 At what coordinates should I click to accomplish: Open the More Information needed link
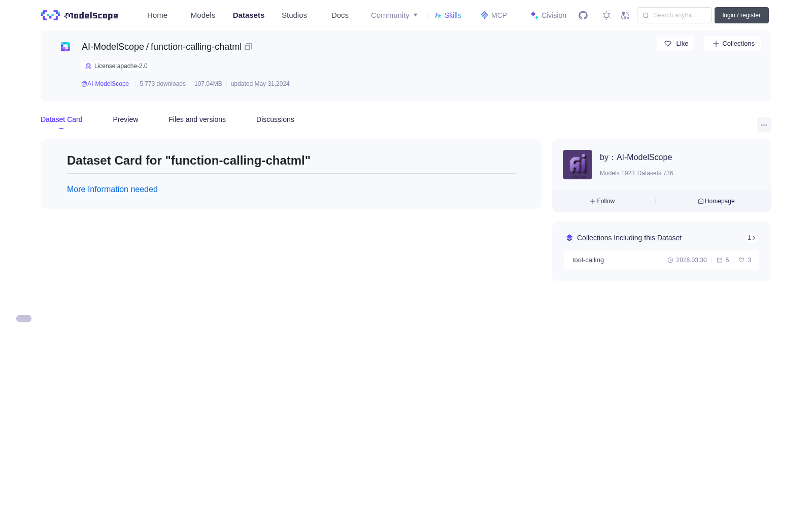coord(112,189)
